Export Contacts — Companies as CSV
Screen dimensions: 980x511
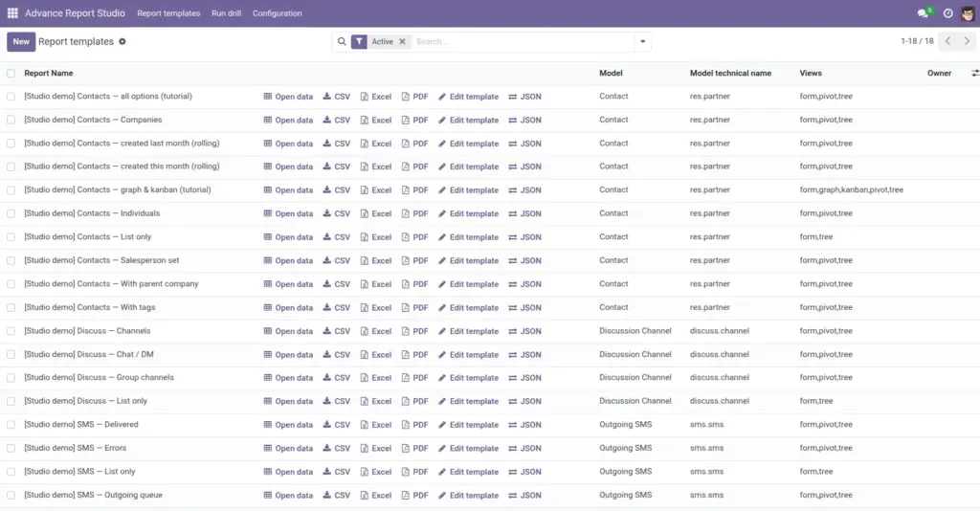point(336,120)
